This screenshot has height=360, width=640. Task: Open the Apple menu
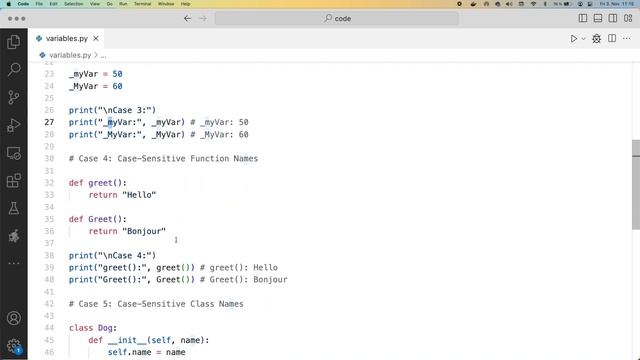coord(9,4)
